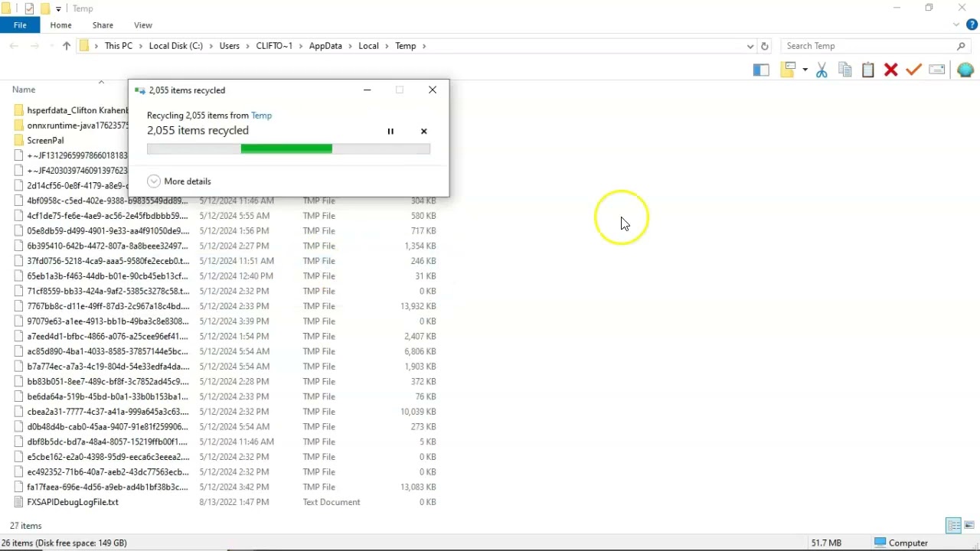
Task: Click the Text Document type cell
Action: tap(332, 502)
